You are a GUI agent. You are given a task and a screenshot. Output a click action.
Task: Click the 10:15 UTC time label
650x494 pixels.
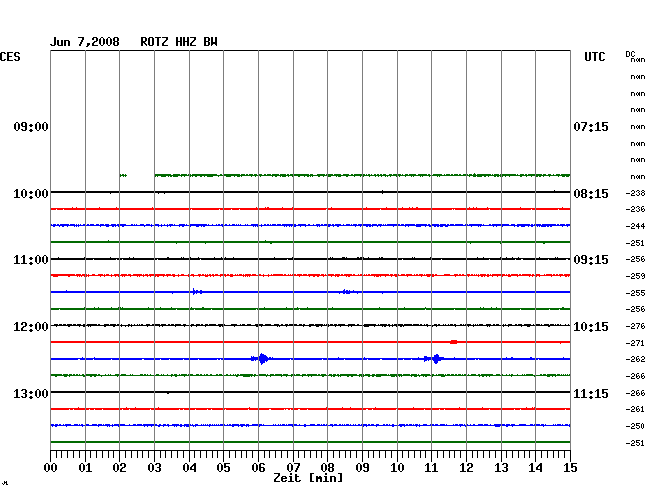(591, 327)
